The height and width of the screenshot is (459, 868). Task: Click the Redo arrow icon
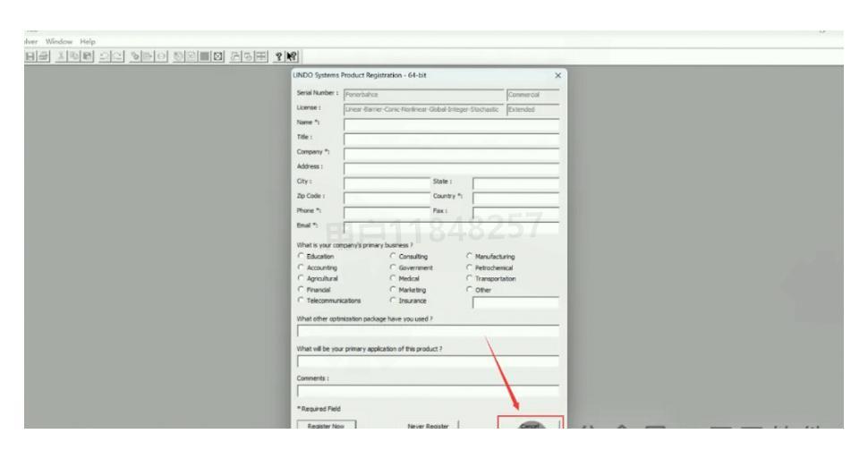click(117, 56)
